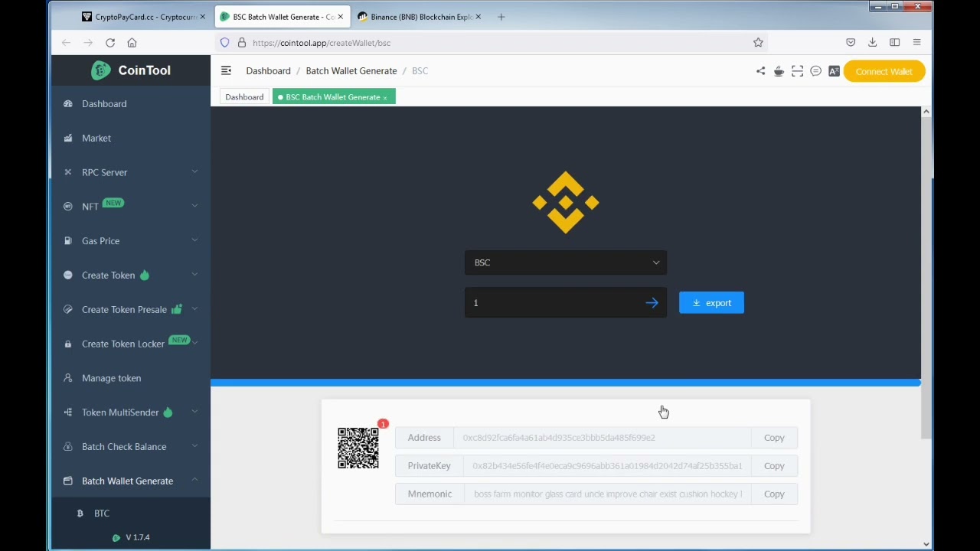Click the Binance BSC logo
980x551 pixels.
pos(566,202)
